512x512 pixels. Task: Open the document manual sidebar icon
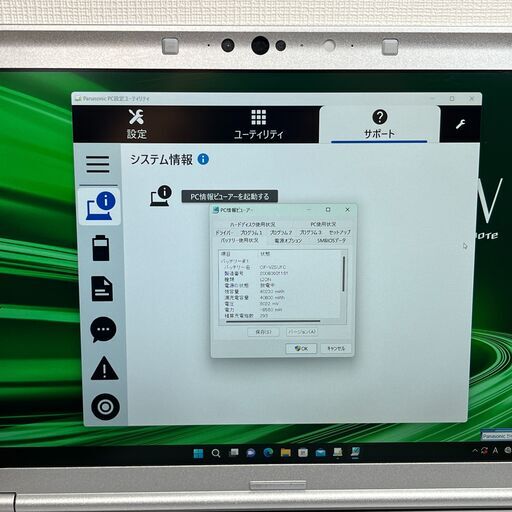(x=102, y=289)
